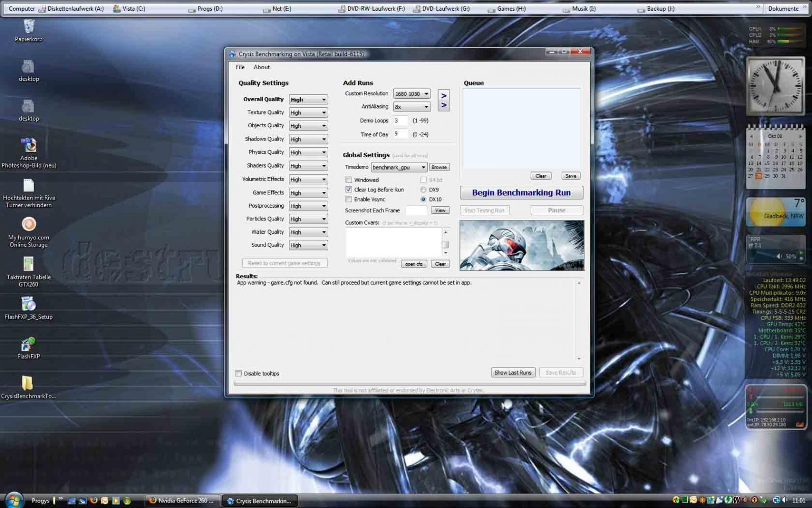Check Disable tooltips option
Screen dimensions: 812x508
pyautogui.click(x=239, y=373)
